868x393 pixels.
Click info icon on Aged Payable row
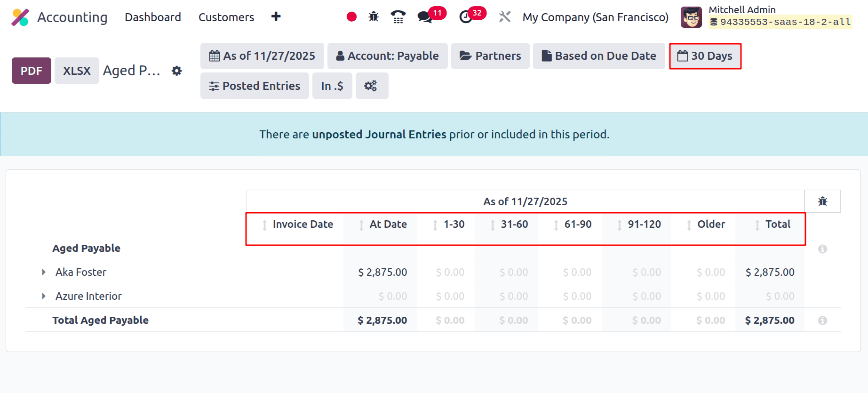[822, 249]
